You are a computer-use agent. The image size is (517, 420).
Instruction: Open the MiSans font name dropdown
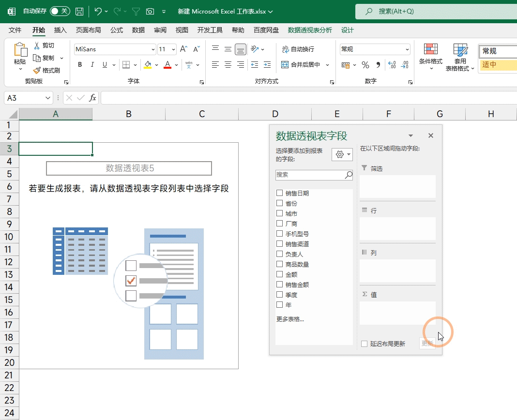[x=153, y=49]
